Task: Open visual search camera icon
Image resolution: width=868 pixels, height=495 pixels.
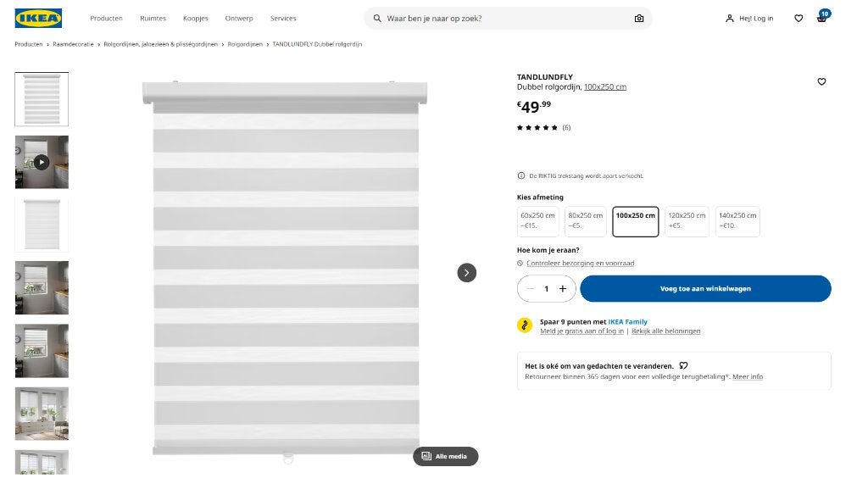Action: point(639,19)
